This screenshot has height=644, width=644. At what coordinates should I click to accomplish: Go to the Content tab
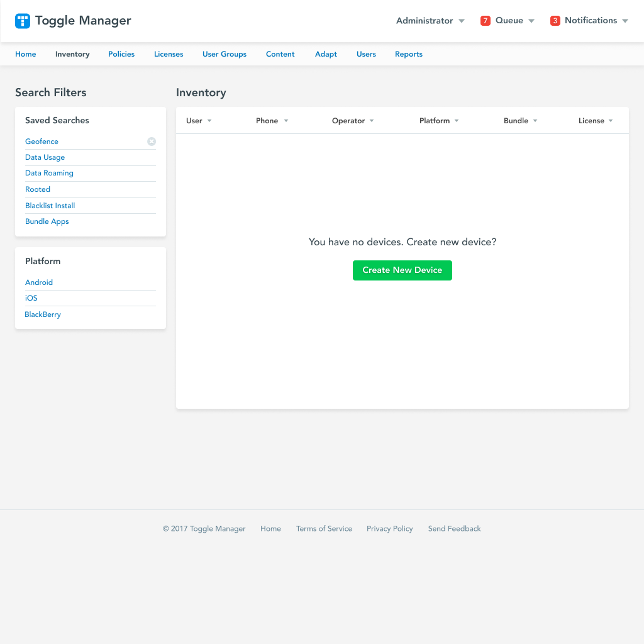[x=280, y=54]
